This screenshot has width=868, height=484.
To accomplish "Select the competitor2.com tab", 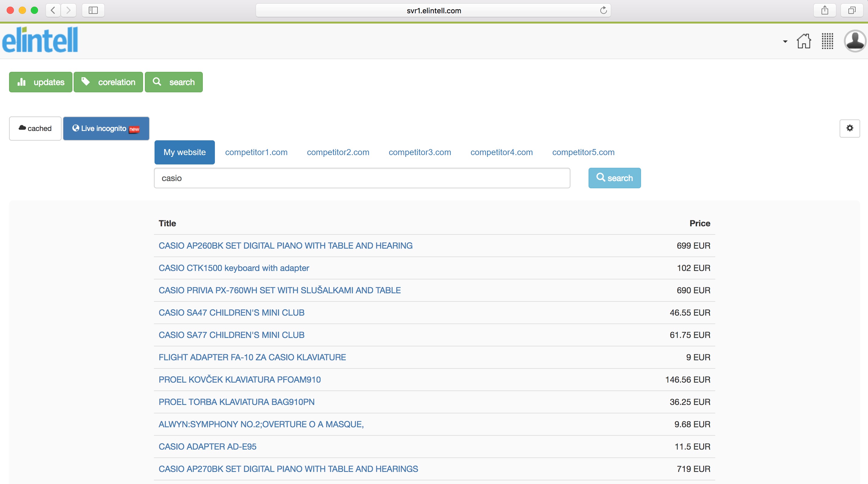I will coord(338,152).
